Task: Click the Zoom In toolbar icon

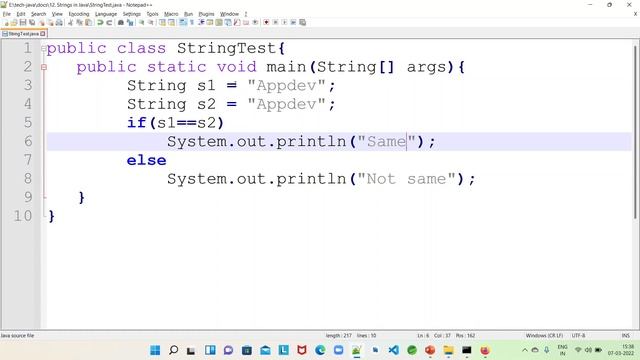Action: point(141,22)
